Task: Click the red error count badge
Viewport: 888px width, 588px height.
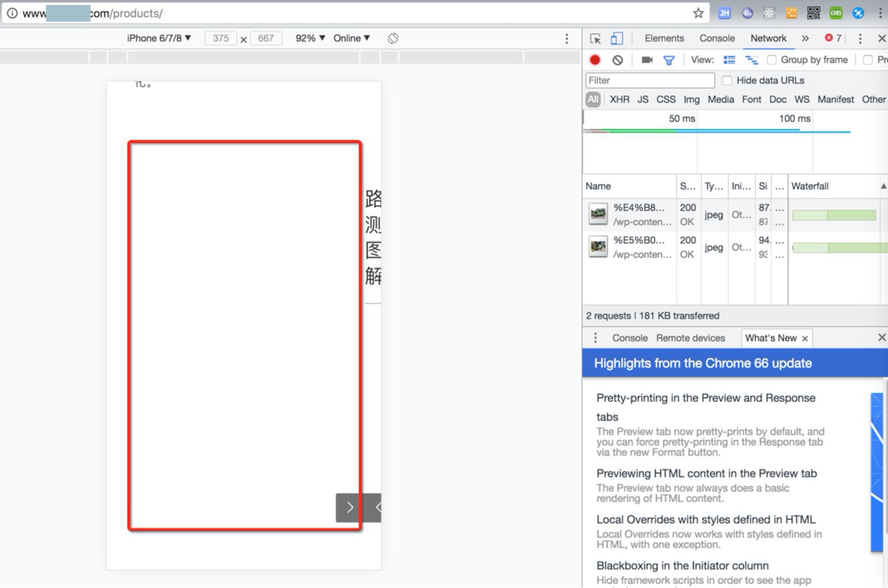Action: point(833,38)
